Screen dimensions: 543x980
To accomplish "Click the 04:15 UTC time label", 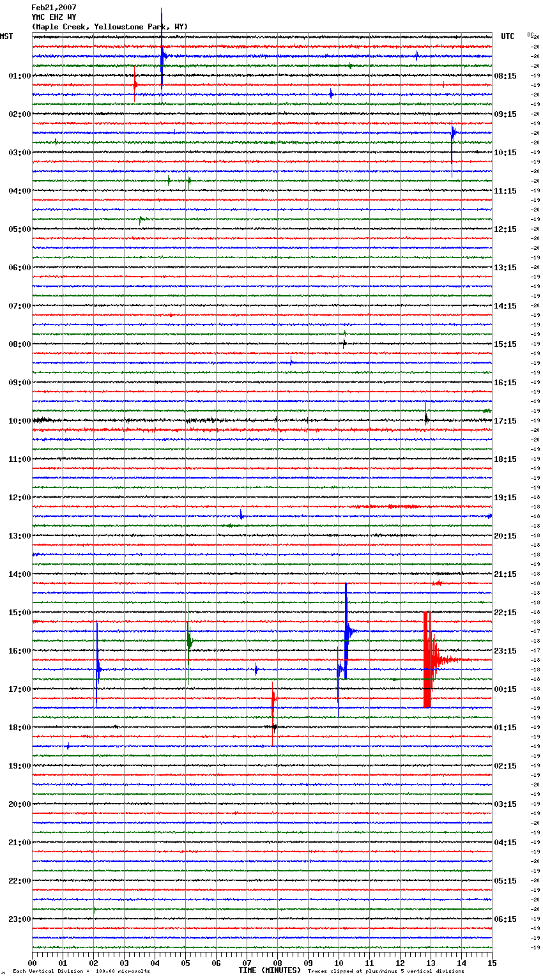I will click(505, 843).
